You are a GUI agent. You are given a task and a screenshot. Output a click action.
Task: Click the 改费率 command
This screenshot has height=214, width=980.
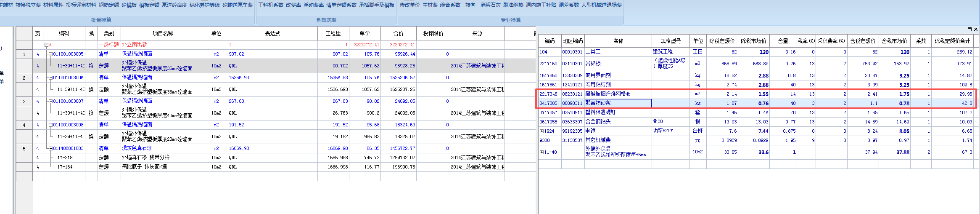[x=293, y=5]
